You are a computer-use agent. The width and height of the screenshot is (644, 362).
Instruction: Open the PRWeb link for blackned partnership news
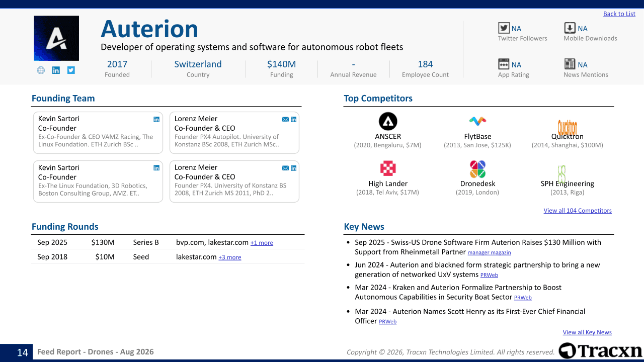click(x=489, y=275)
